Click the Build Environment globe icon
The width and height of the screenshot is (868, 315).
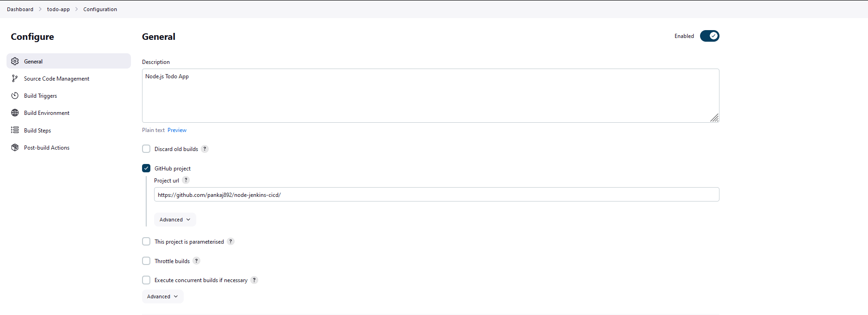[x=15, y=113]
